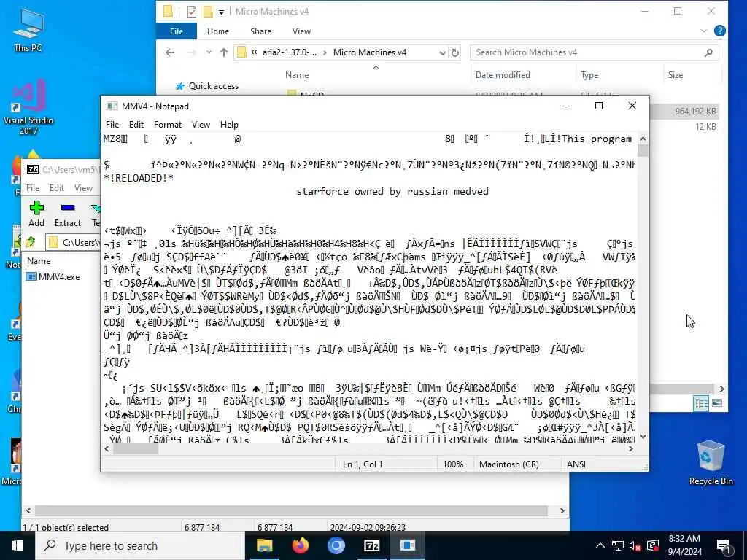Click the Properties checkmark icon in Explorer title bar

[x=192, y=12]
